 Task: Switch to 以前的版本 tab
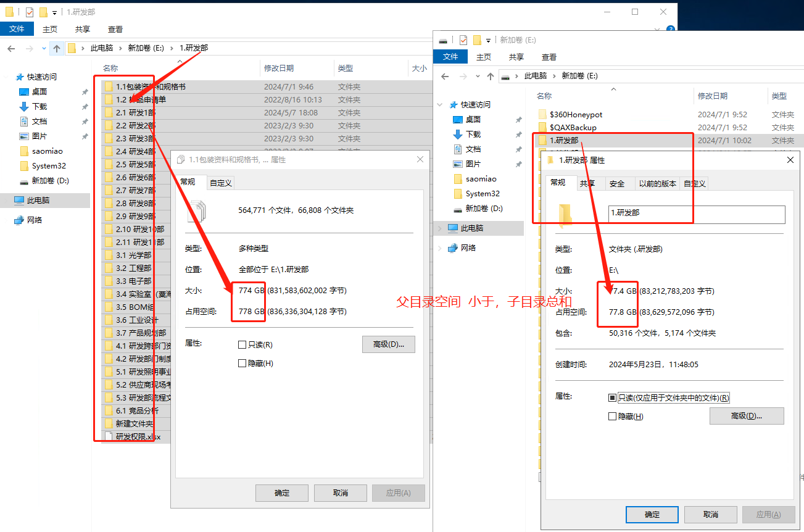pyautogui.click(x=658, y=183)
